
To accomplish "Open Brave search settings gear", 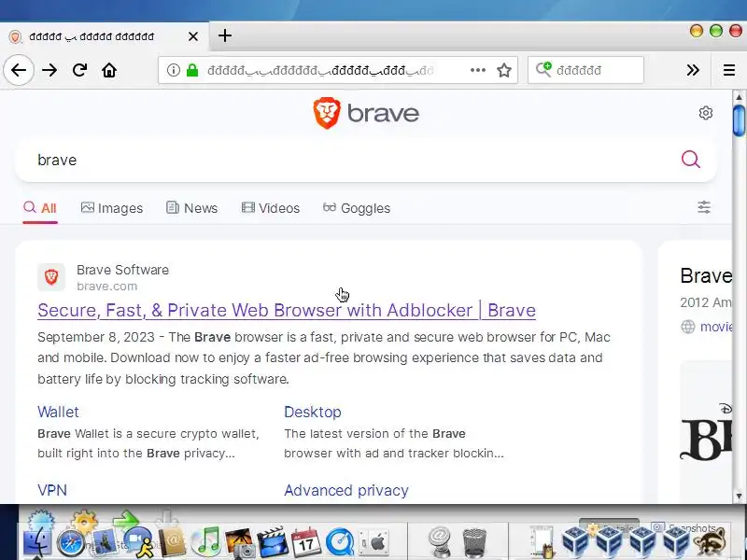I will 706,113.
